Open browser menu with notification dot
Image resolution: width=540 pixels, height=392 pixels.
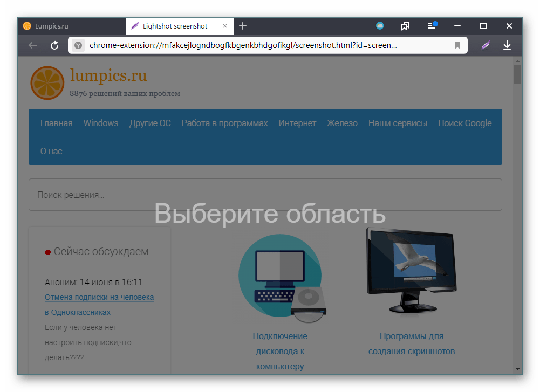click(x=432, y=26)
